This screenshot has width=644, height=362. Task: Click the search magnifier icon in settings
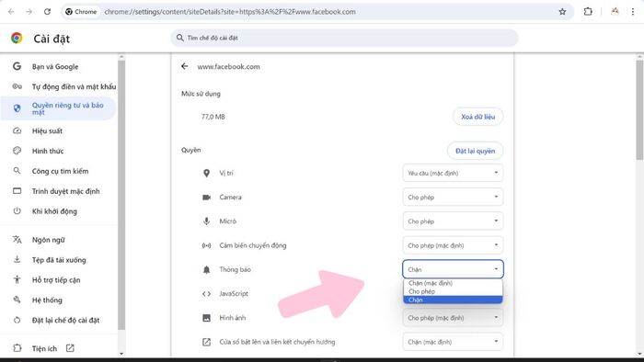[180, 38]
